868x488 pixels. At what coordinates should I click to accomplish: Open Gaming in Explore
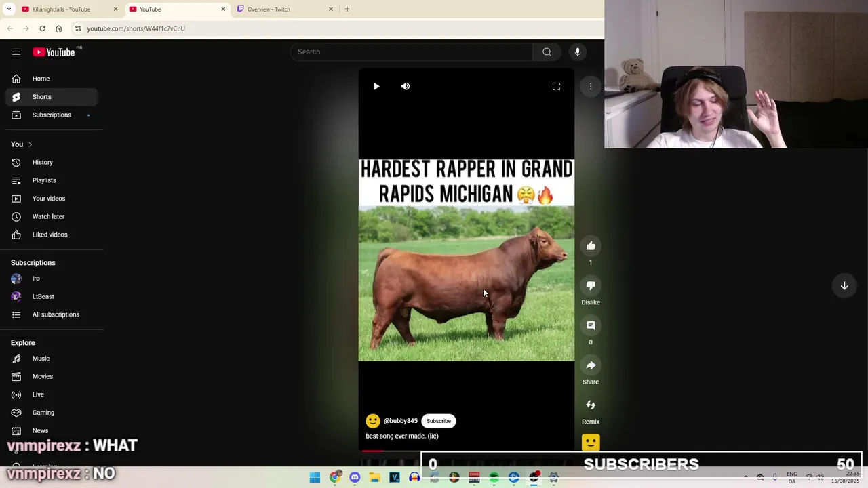tap(52, 413)
